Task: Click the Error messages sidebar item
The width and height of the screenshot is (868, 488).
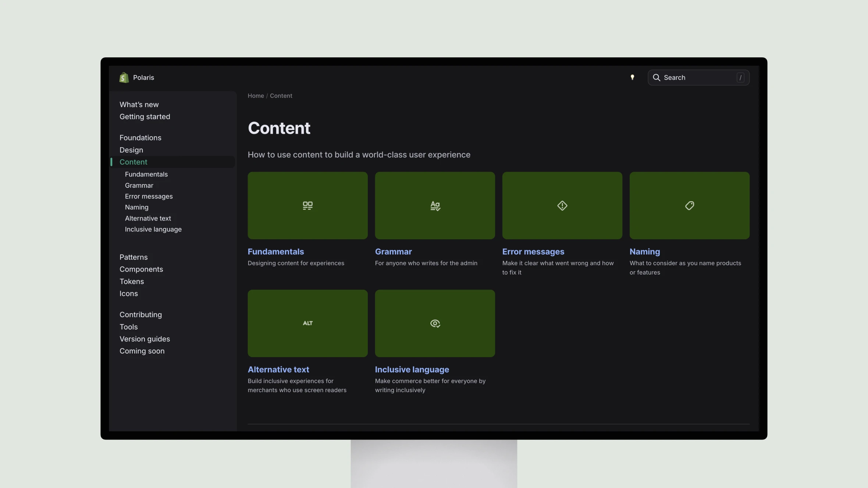Action: pyautogui.click(x=149, y=197)
